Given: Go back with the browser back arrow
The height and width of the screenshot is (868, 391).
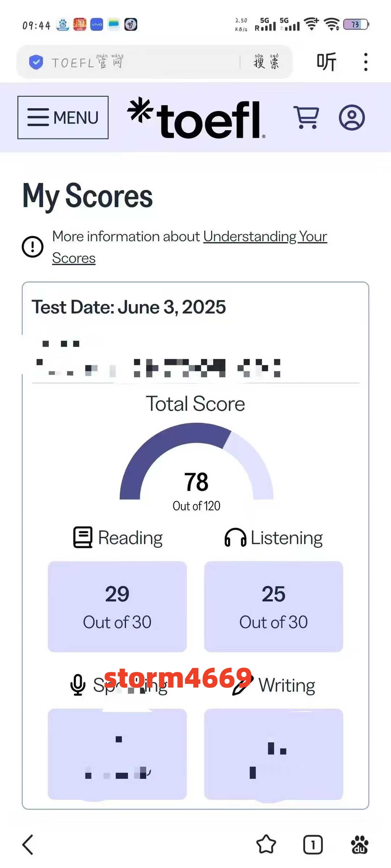Looking at the screenshot, I should pos(28,845).
